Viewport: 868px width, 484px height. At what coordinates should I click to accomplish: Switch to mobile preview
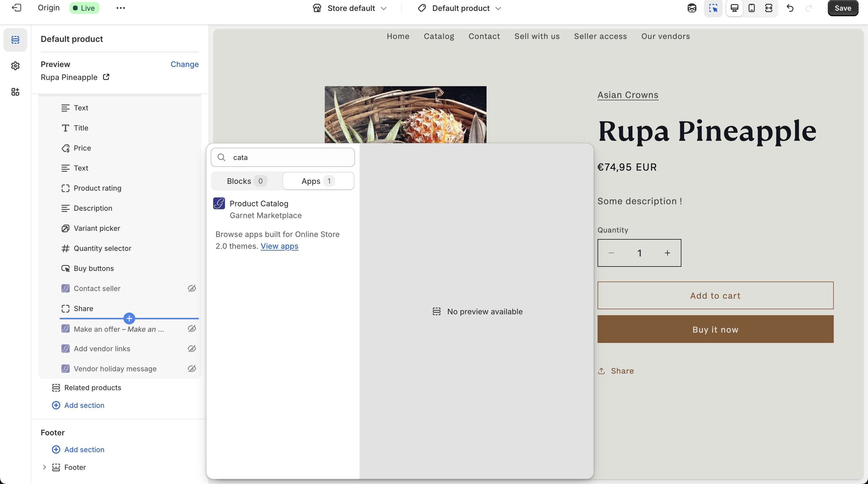pyautogui.click(x=751, y=8)
